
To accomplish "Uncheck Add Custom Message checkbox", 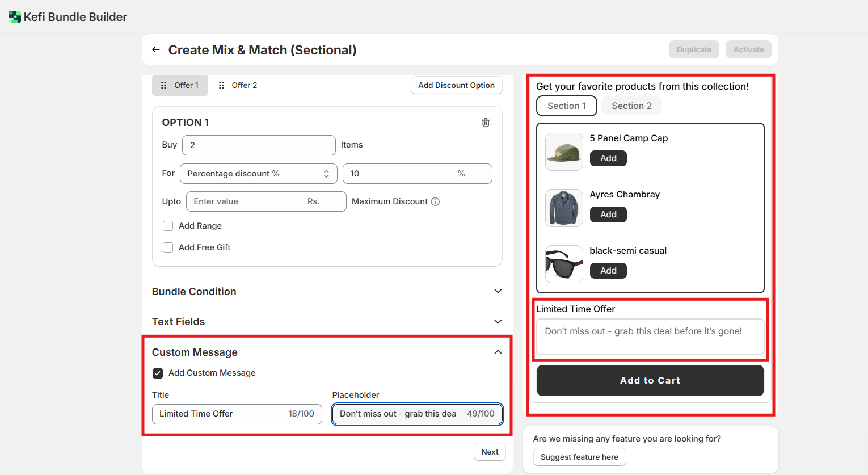I will coord(158,373).
